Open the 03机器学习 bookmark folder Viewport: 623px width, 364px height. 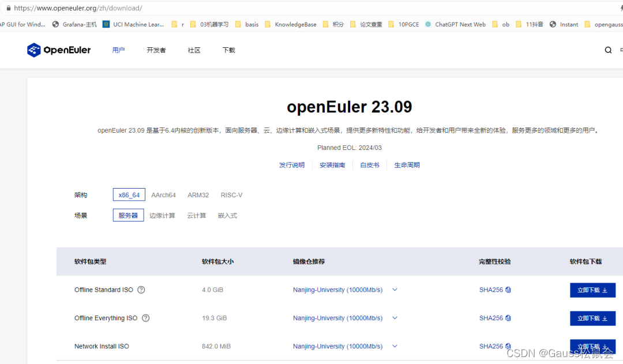pos(209,24)
